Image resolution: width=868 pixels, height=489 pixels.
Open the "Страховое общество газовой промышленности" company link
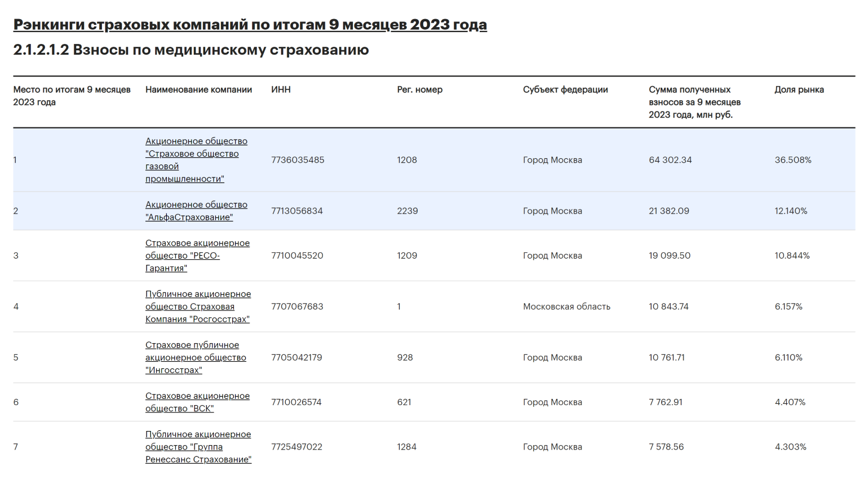pyautogui.click(x=196, y=160)
